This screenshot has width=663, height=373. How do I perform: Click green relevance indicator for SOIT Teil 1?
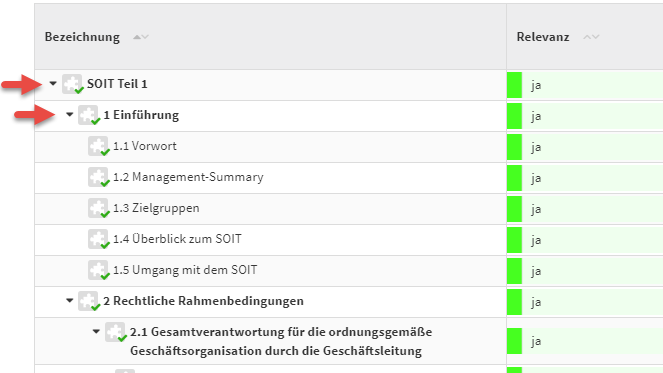point(515,85)
